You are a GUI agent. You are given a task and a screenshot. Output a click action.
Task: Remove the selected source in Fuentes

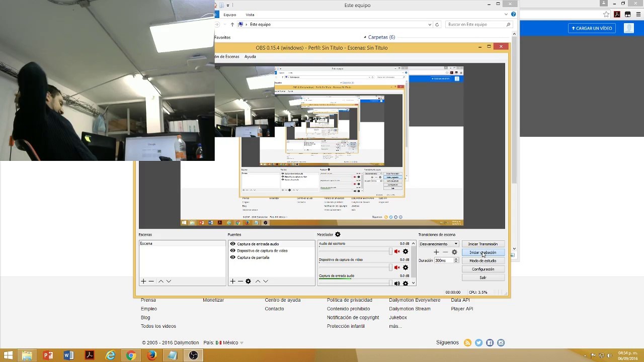tap(240, 281)
